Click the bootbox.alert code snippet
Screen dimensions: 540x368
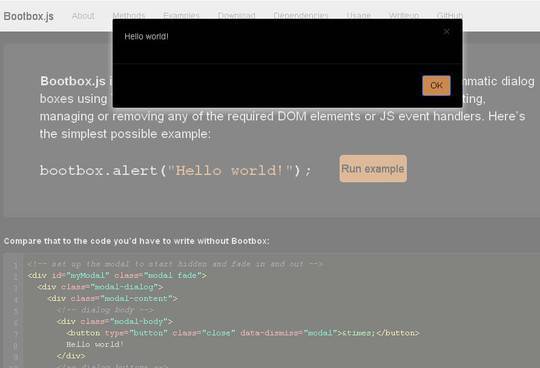coord(176,171)
